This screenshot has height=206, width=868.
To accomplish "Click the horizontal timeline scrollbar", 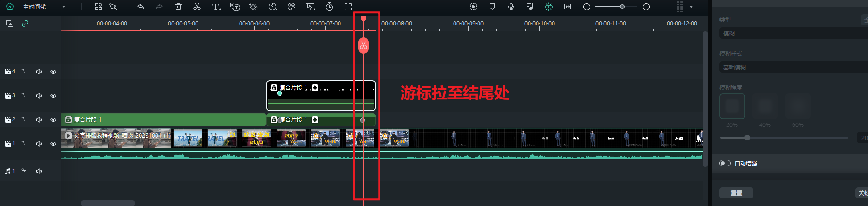I will tap(108, 203).
